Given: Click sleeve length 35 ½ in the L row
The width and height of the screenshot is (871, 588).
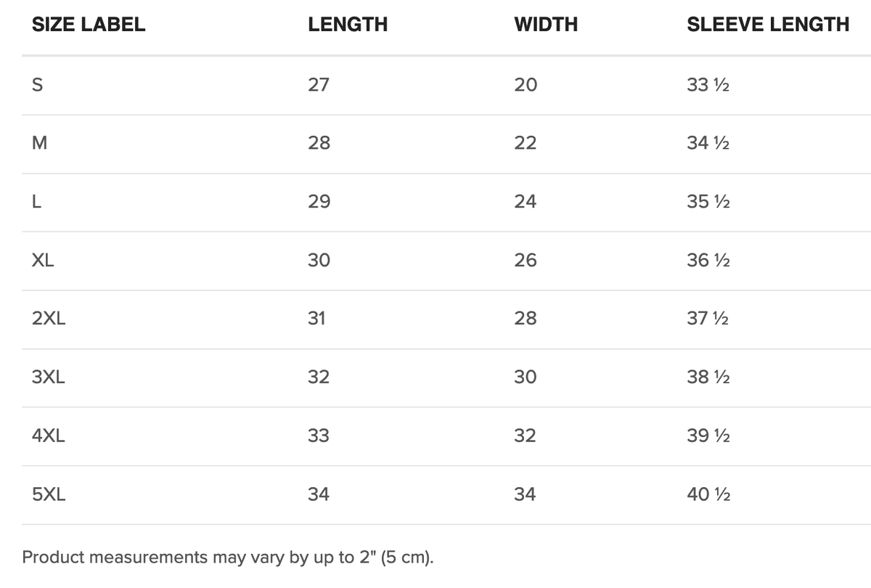Looking at the screenshot, I should [708, 202].
